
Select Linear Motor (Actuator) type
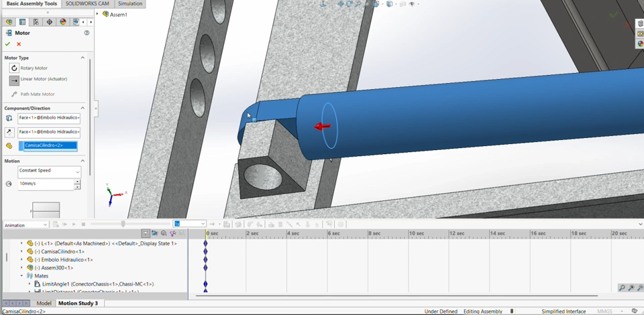pos(14,81)
